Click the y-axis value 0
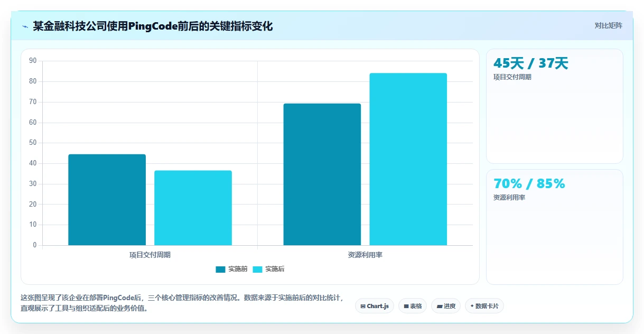Image resolution: width=644 pixels, height=334 pixels. (x=35, y=245)
